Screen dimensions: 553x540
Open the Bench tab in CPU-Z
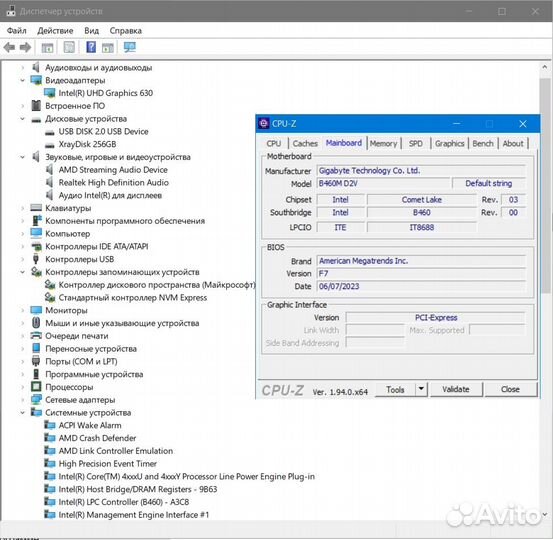point(483,144)
